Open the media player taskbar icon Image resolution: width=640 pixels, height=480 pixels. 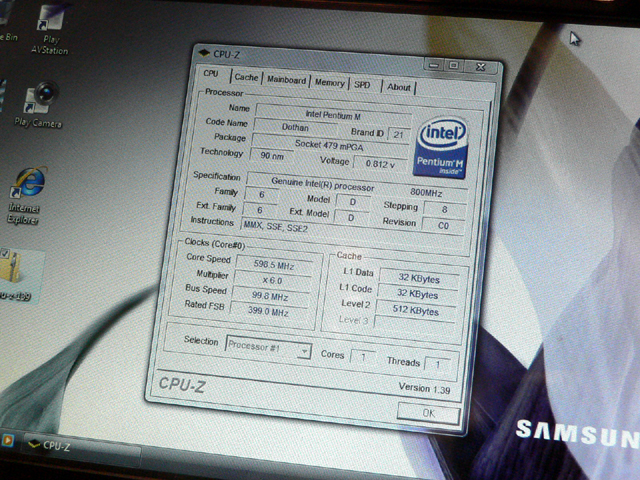click(x=7, y=440)
